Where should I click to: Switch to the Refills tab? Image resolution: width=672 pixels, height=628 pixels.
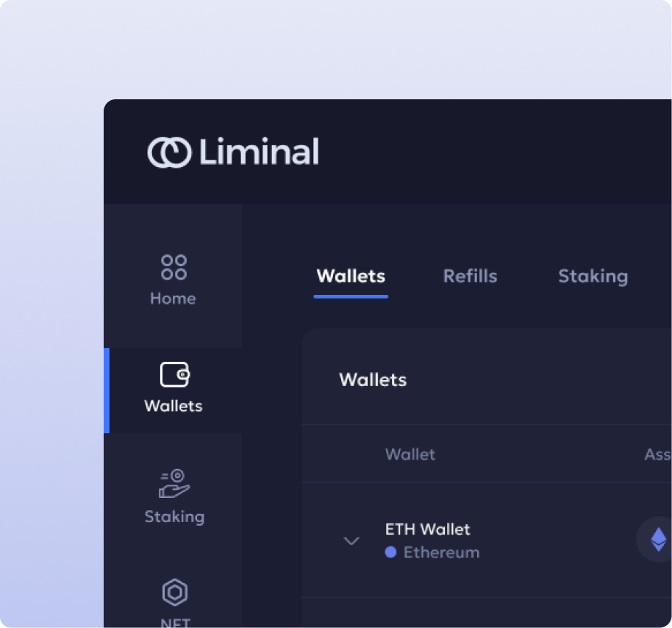click(x=470, y=276)
